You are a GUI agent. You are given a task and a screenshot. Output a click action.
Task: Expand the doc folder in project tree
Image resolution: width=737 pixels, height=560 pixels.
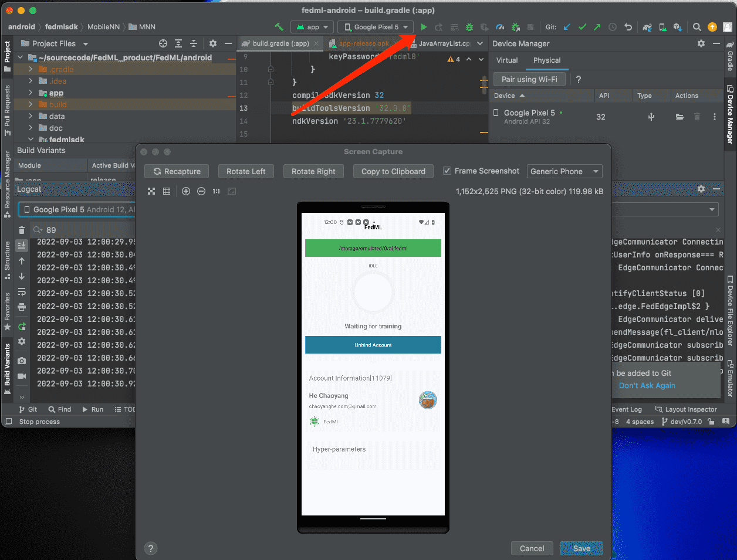click(x=31, y=128)
